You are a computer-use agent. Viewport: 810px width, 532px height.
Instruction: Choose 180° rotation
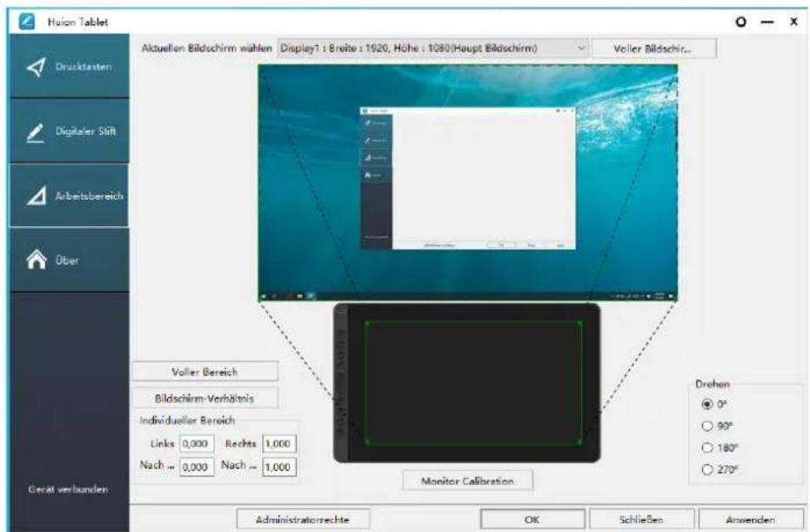coord(707,448)
